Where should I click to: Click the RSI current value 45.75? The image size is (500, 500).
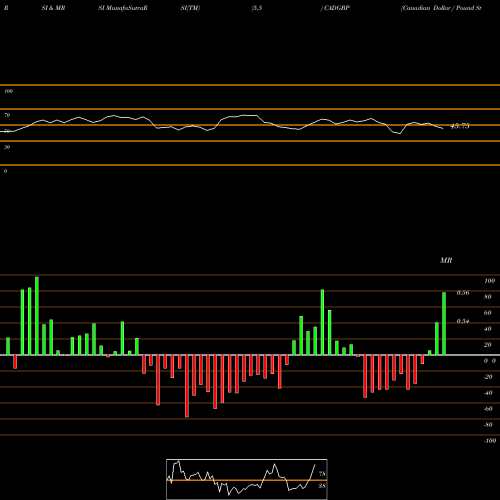click(460, 126)
